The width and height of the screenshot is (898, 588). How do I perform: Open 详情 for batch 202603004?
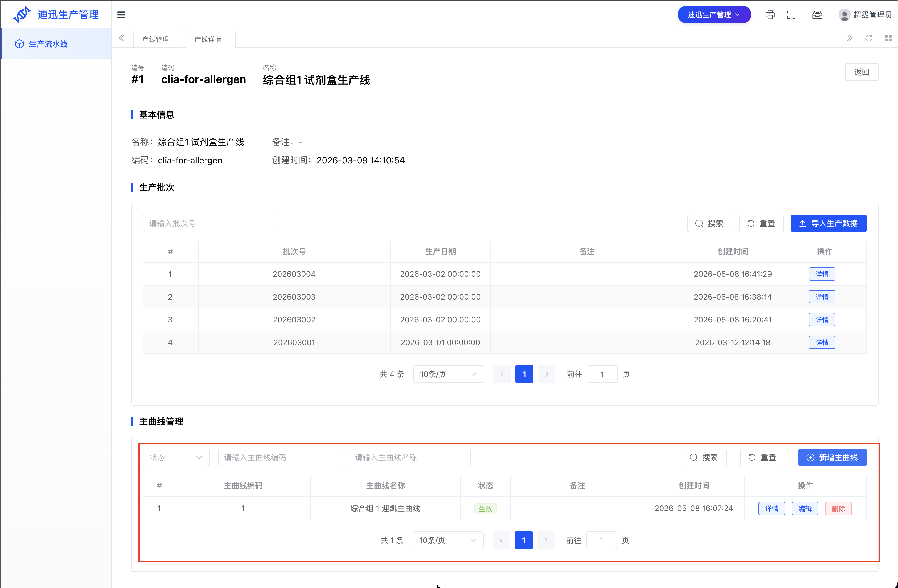coord(822,274)
